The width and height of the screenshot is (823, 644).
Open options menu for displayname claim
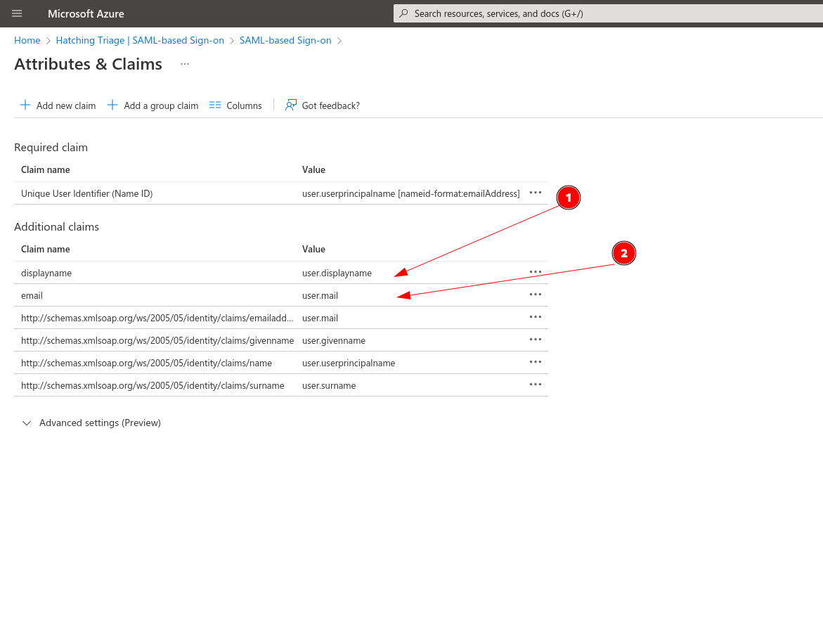(536, 272)
